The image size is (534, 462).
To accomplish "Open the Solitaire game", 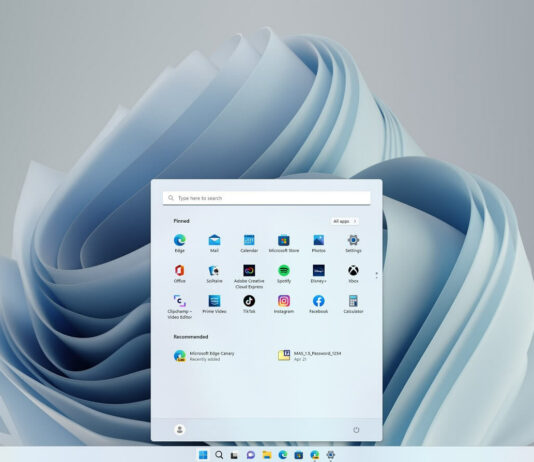I will point(214,274).
